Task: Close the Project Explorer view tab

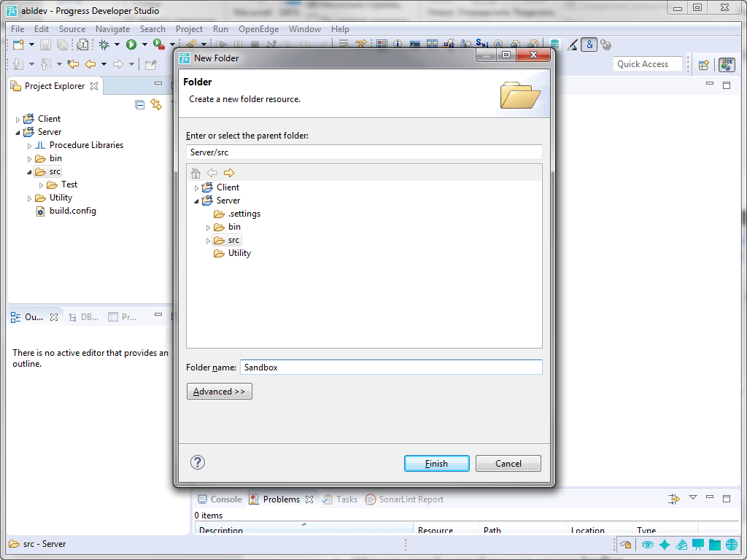Action: (94, 86)
